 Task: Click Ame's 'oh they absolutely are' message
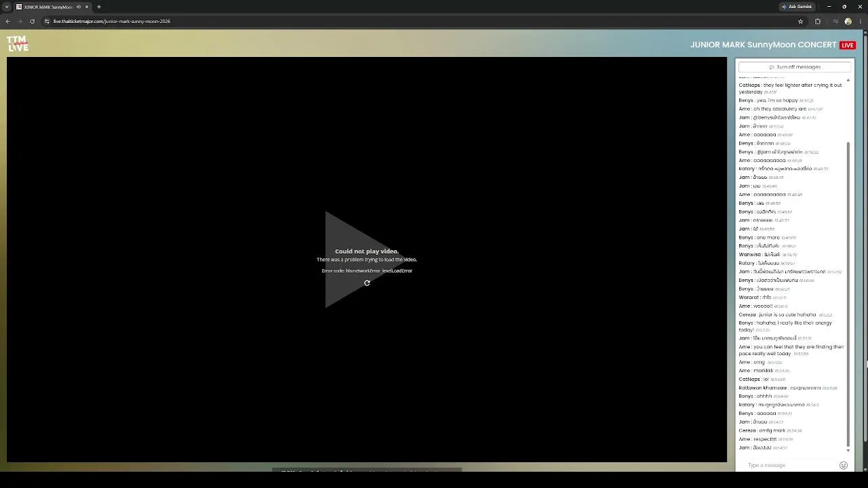click(781, 109)
